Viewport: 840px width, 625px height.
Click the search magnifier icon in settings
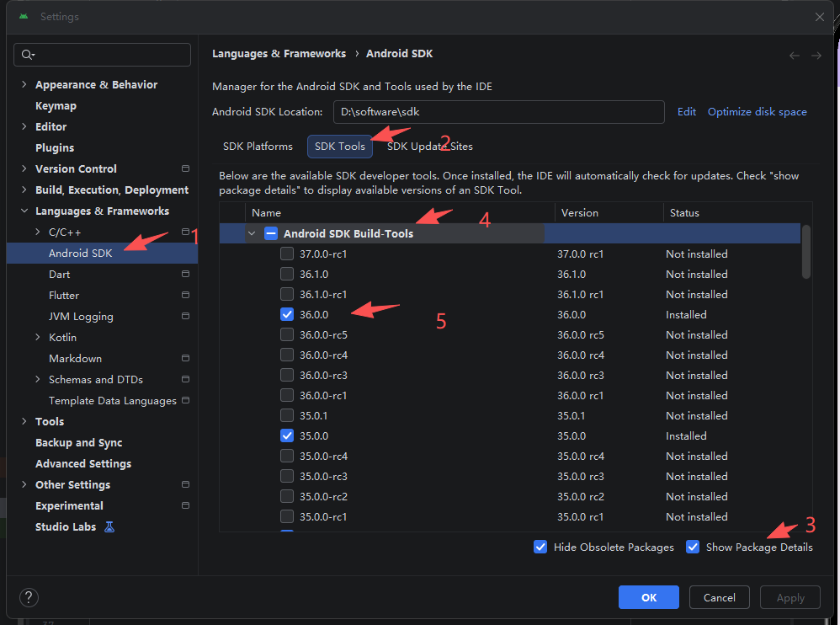click(x=28, y=55)
